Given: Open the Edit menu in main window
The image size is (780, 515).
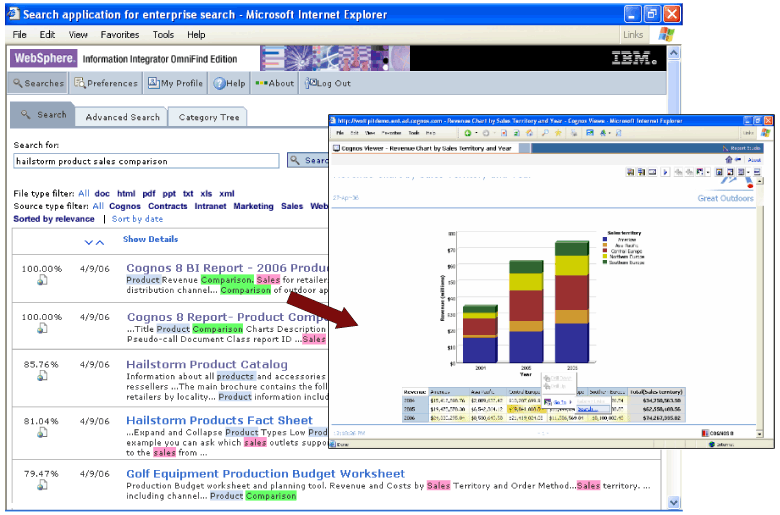Looking at the screenshot, I should pyautogui.click(x=47, y=34).
